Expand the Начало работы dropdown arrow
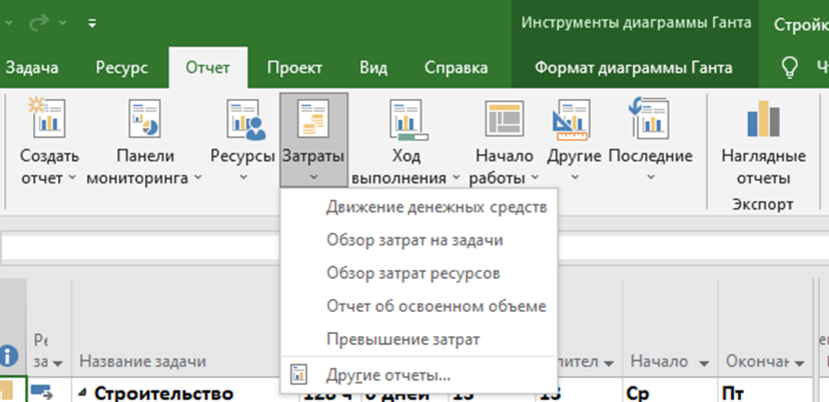Image resolution: width=829 pixels, height=402 pixels. (535, 178)
